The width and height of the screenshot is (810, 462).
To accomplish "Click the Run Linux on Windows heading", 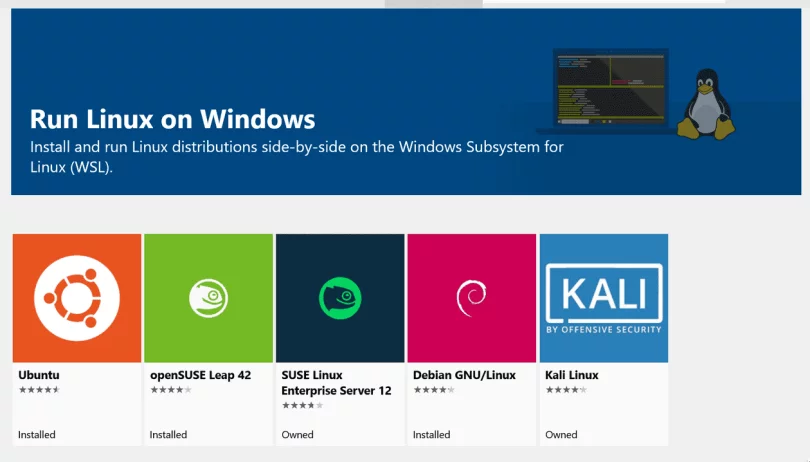I will pyautogui.click(x=173, y=119).
